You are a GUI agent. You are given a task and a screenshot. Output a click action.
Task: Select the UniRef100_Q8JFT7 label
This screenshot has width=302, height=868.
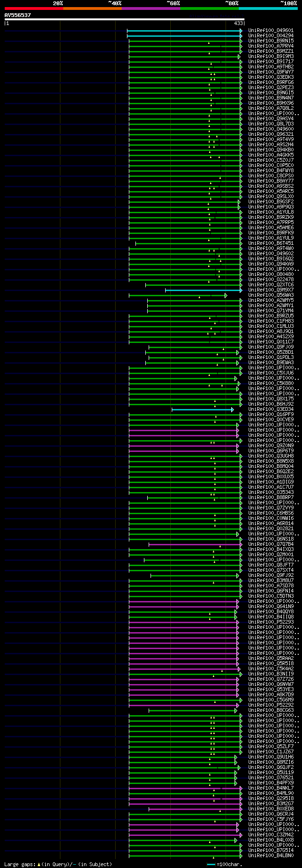pyautogui.click(x=271, y=565)
